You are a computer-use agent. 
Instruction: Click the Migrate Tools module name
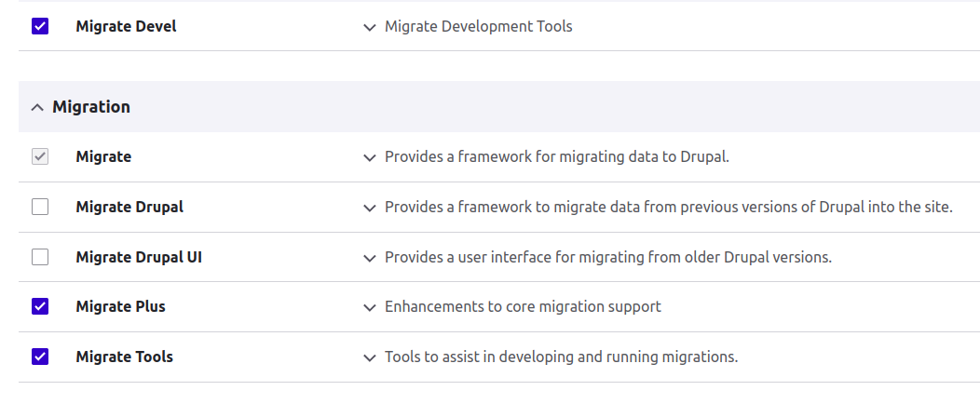pyautogui.click(x=125, y=357)
